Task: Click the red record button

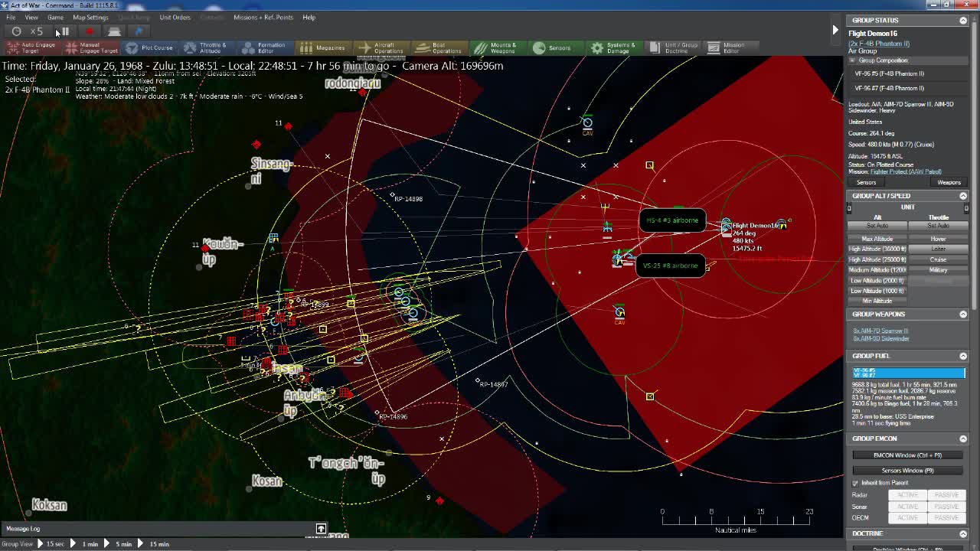Action: coord(90,31)
